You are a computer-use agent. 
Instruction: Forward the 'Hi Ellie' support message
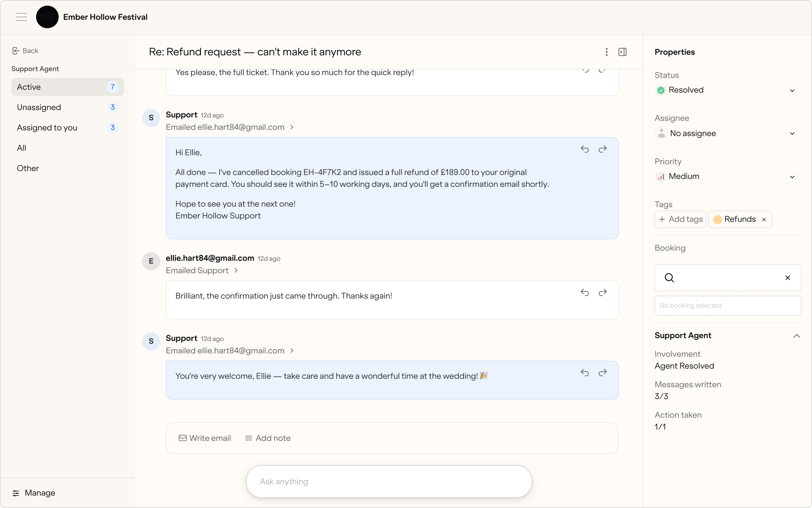click(603, 149)
